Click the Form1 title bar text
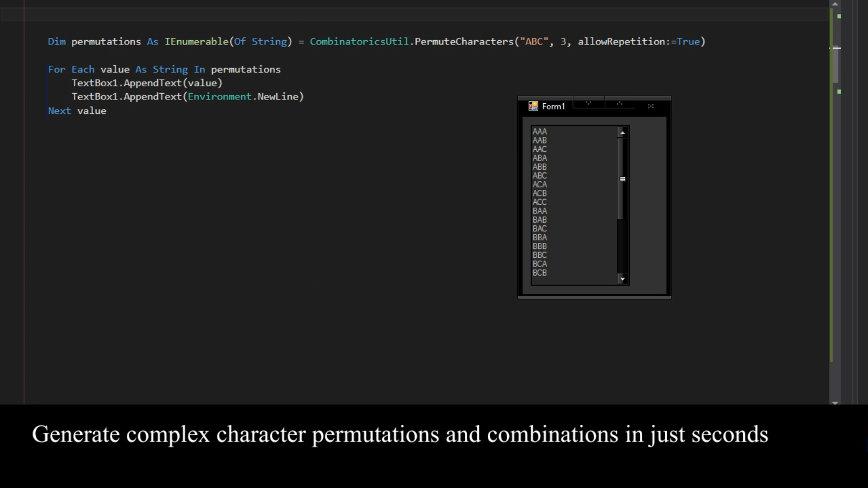This screenshot has width=868, height=488. click(x=553, y=106)
